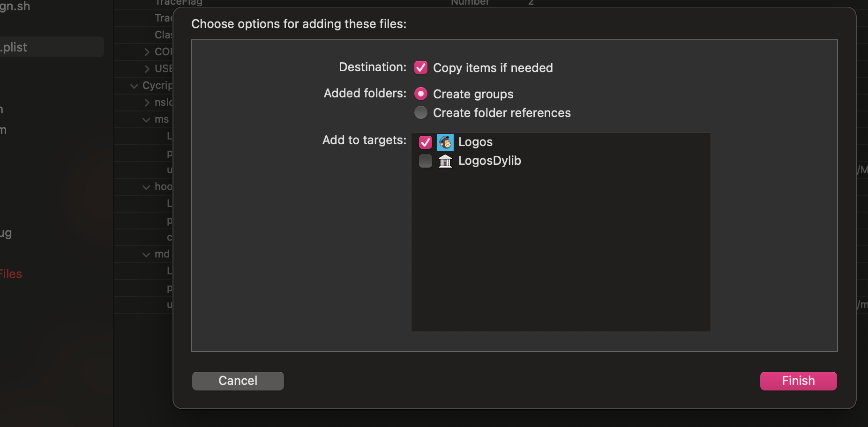The height and width of the screenshot is (427, 868).
Task: Click the Finish button
Action: click(x=798, y=381)
